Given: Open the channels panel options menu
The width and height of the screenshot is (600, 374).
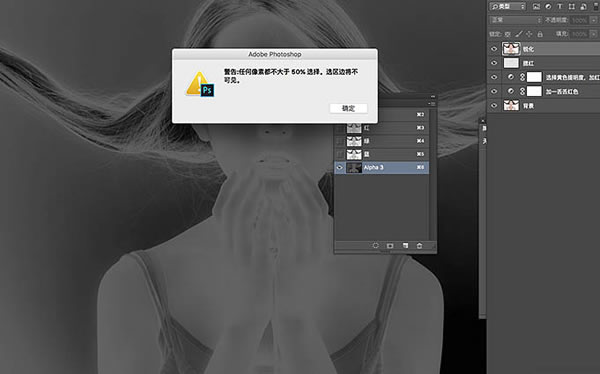Looking at the screenshot, I should [432, 103].
